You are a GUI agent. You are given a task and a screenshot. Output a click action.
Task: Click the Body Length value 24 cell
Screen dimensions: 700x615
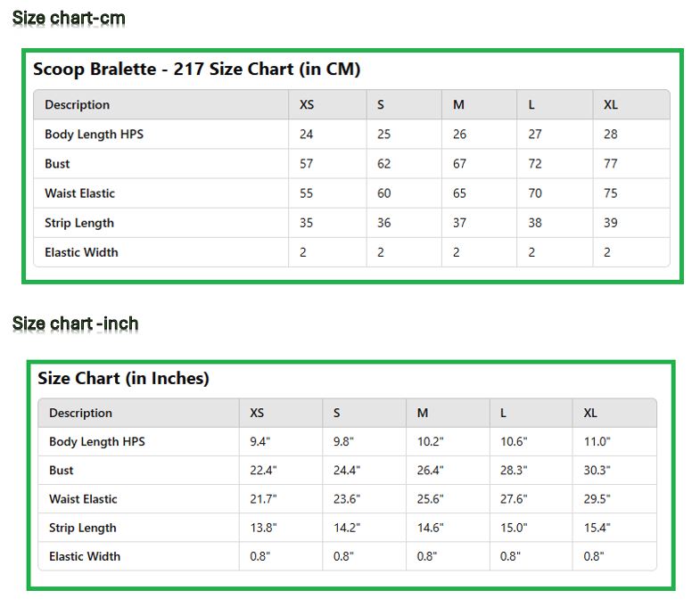click(307, 135)
